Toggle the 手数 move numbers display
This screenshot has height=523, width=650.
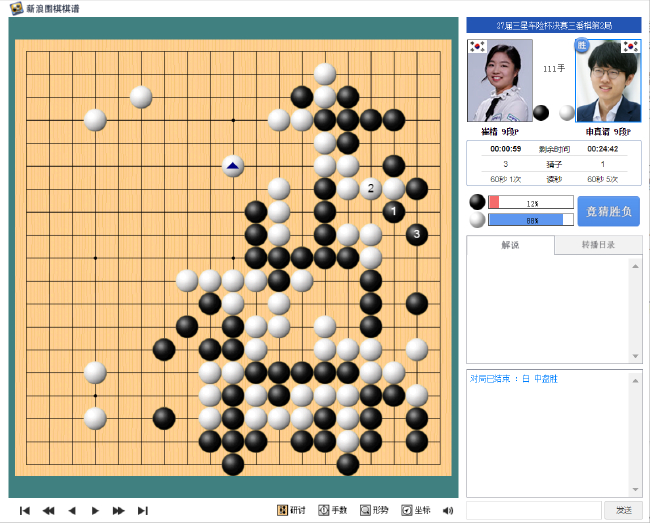[332, 510]
